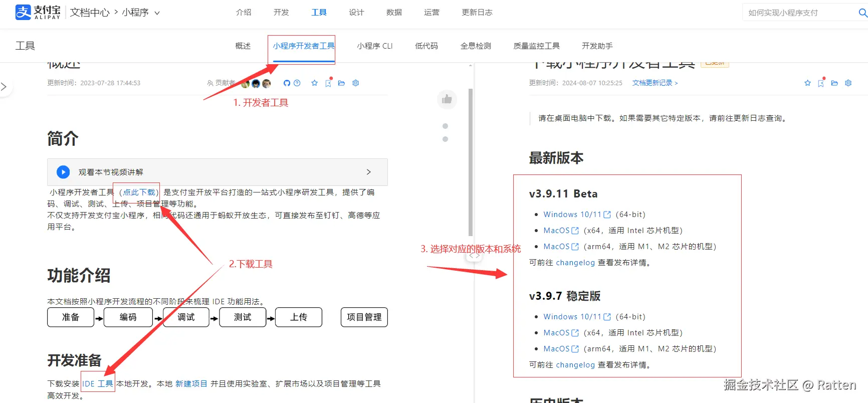Viewport: 868px width, 403px height.
Task: Select the 低代码 sub-tab
Action: click(x=426, y=46)
